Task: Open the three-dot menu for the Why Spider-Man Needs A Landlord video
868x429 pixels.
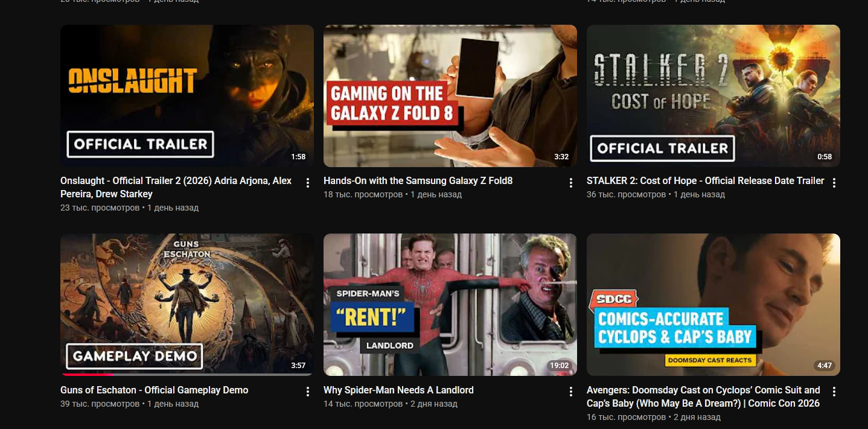Action: pyautogui.click(x=571, y=392)
